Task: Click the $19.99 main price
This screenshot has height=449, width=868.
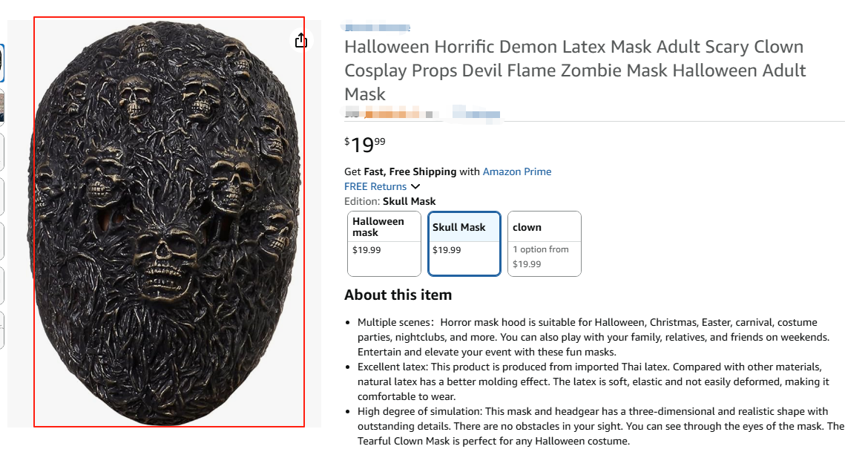Action: 365,144
